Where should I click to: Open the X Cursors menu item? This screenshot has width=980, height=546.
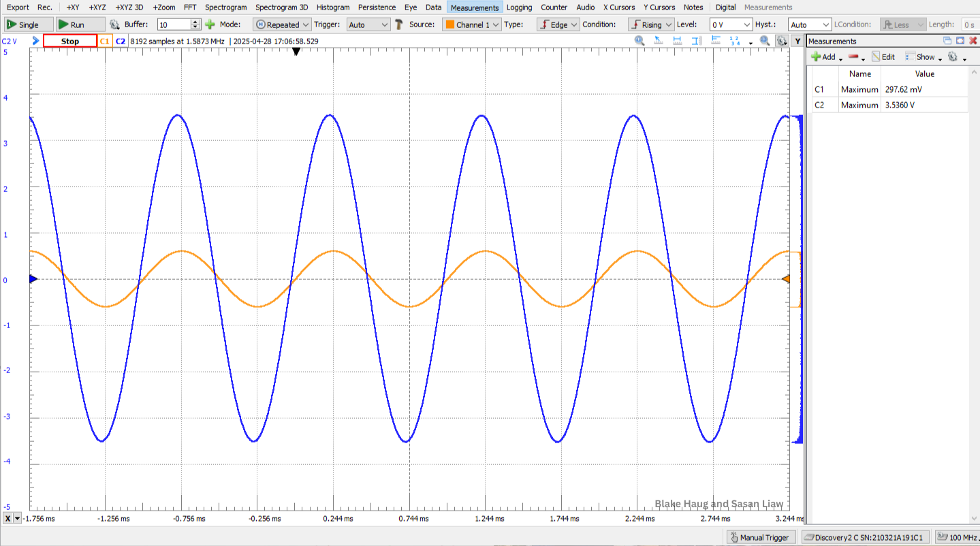pos(619,7)
